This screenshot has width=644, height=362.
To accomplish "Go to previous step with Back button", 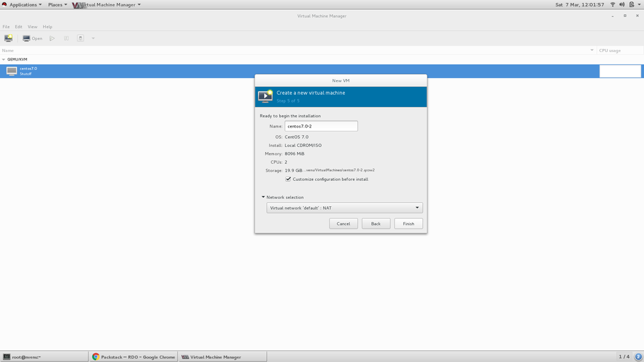I will tap(376, 224).
